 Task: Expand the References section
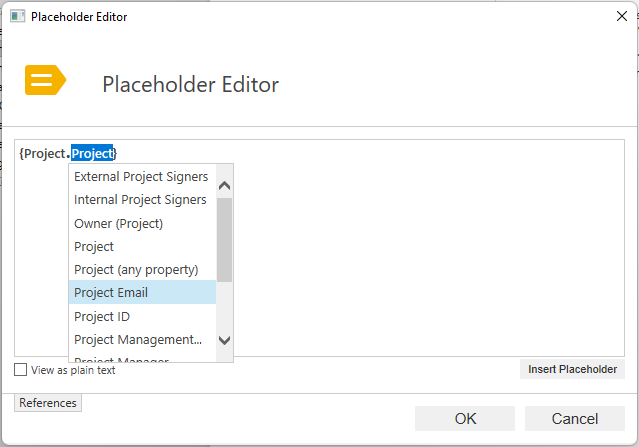tap(48, 403)
